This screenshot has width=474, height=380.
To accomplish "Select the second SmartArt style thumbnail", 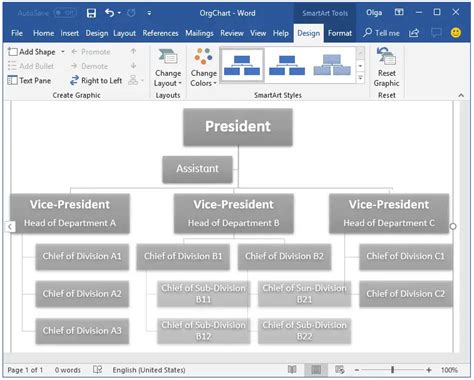I will click(287, 65).
